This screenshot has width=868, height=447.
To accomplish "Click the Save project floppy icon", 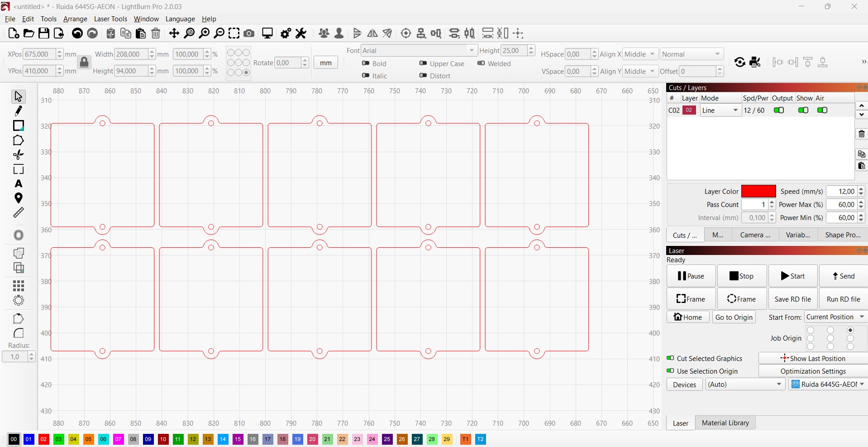I will click(x=44, y=34).
